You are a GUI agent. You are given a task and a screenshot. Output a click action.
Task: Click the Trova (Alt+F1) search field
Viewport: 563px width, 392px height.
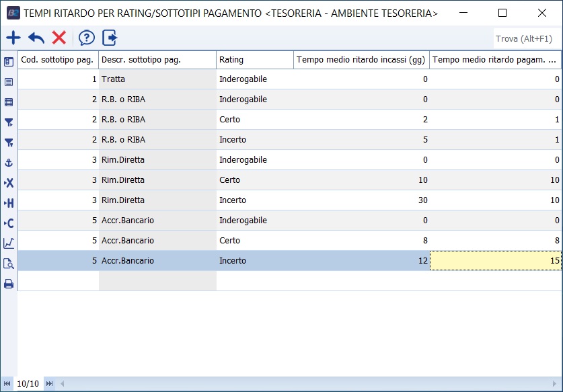pyautogui.click(x=527, y=38)
